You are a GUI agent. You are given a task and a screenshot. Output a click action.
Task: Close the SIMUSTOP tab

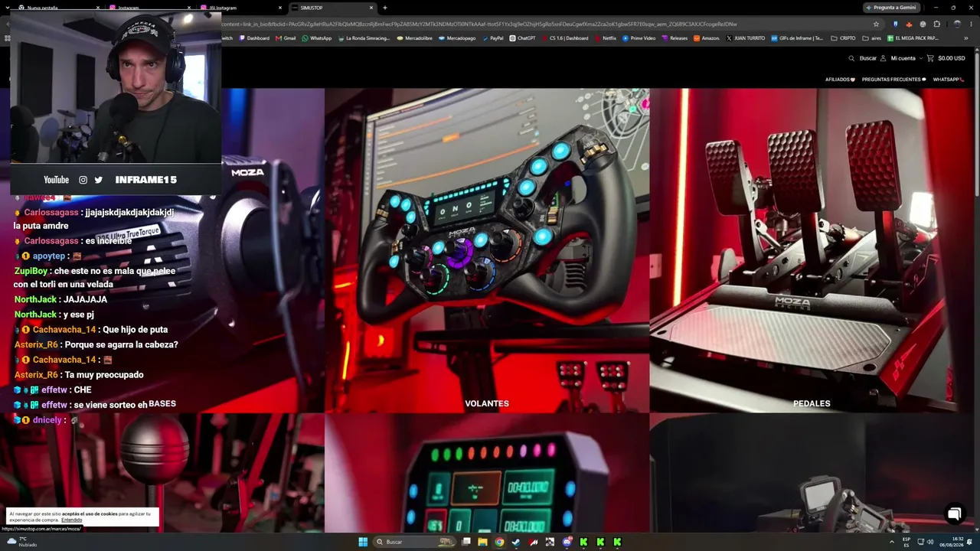point(371,8)
